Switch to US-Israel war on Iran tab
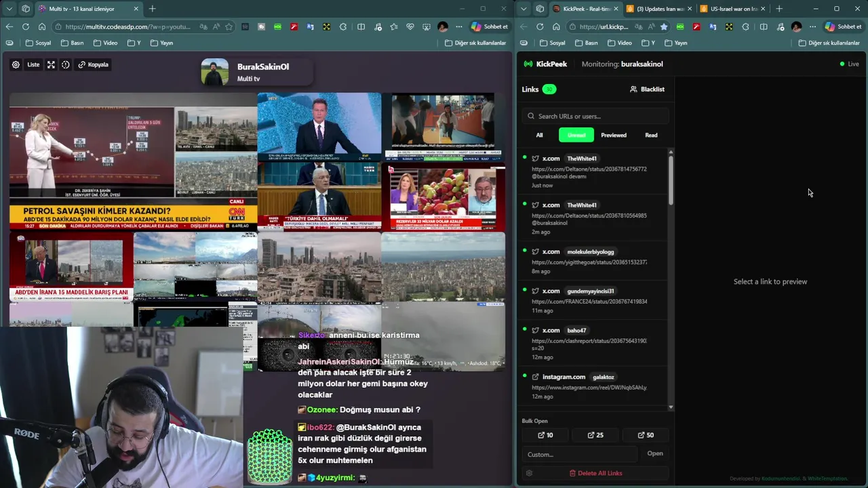This screenshot has height=488, width=868. [x=733, y=9]
